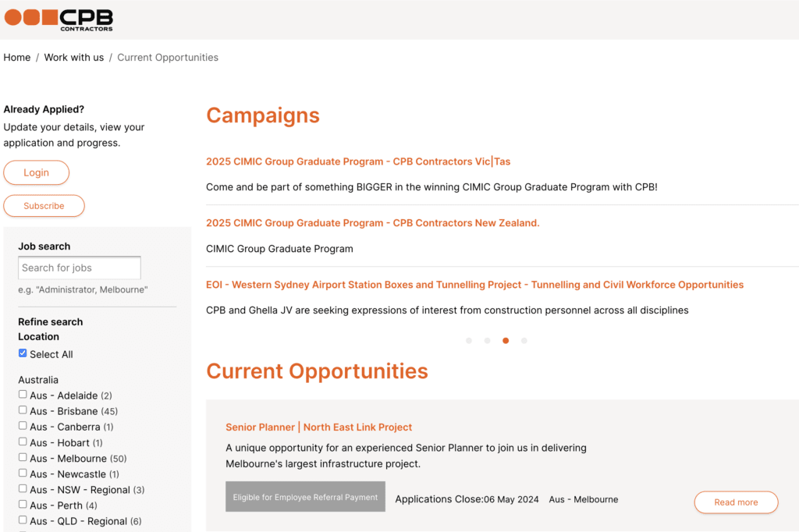Select the active third carousel dot
Screen dimensions: 799x532
[x=506, y=340]
